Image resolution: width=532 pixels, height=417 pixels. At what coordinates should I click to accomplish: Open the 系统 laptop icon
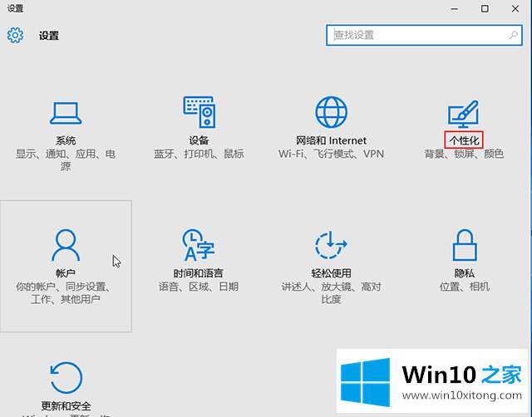(66, 113)
